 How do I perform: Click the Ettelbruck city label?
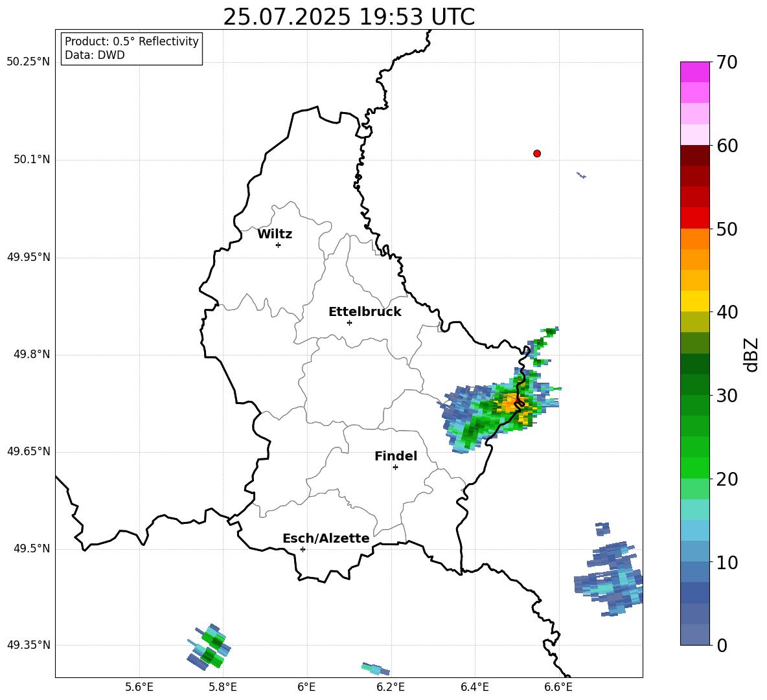pos(365,312)
